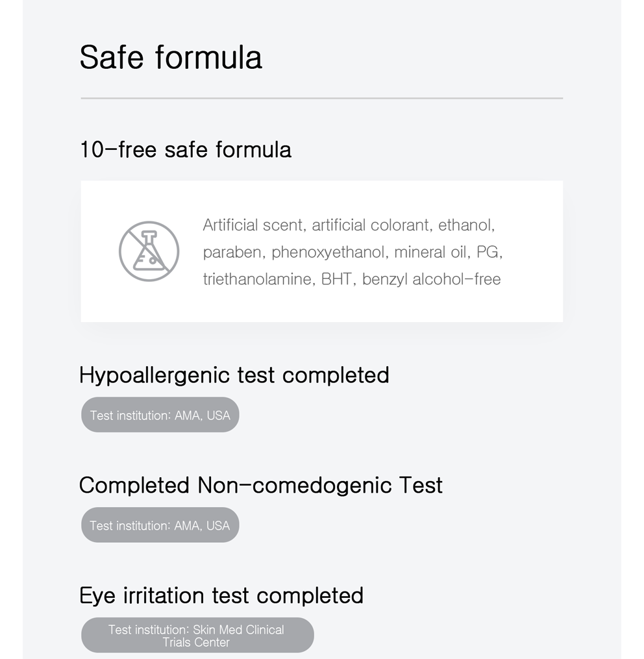
Task: Click the word 'ethanol' in the ingredient list
Action: point(465,225)
